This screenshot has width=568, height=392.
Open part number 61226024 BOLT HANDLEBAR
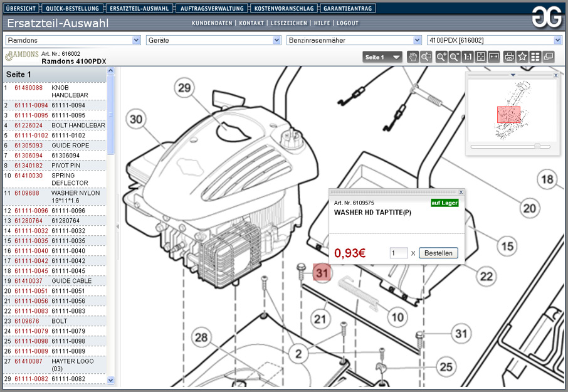[55, 125]
